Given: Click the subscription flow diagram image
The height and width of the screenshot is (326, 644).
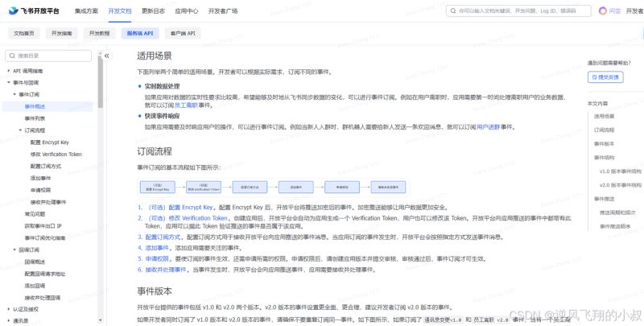Looking at the screenshot, I should [273, 188].
